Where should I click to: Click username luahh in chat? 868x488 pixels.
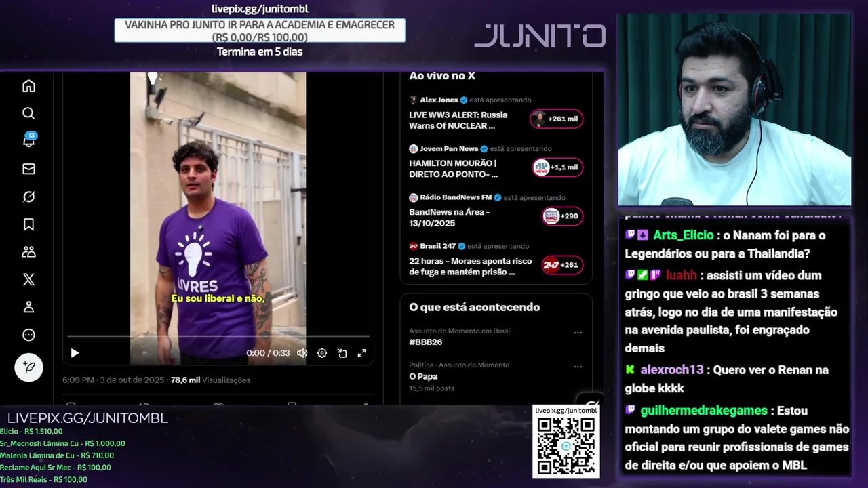[x=681, y=275]
